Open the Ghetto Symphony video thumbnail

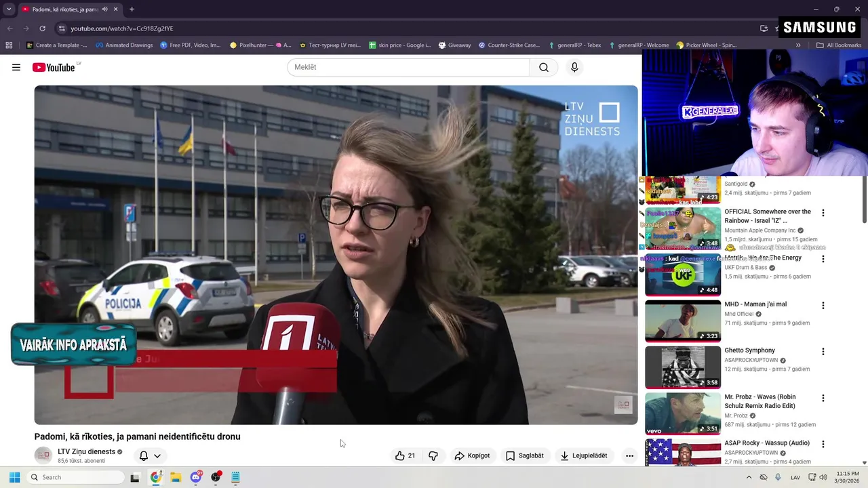[x=683, y=367]
